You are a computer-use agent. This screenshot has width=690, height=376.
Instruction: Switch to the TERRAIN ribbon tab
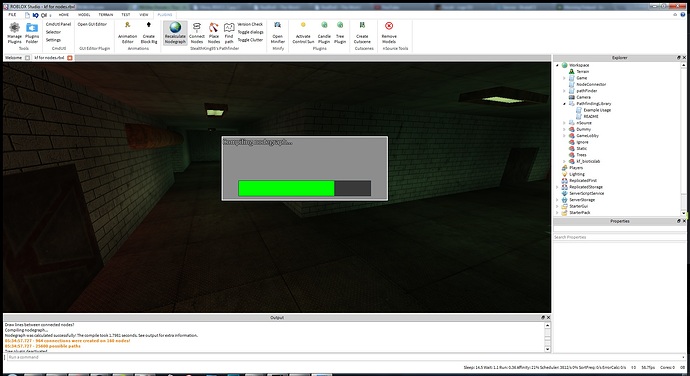(x=106, y=15)
